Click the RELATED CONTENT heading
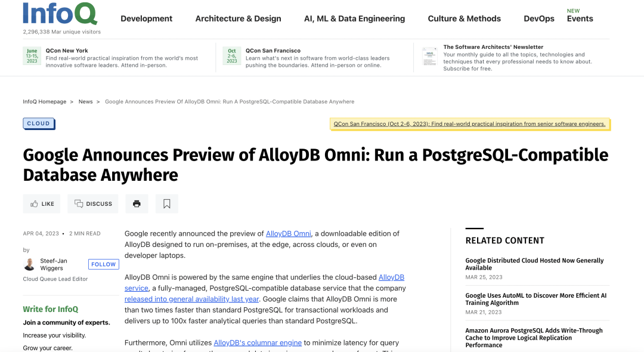The height and width of the screenshot is (352, 644). pyautogui.click(x=505, y=240)
